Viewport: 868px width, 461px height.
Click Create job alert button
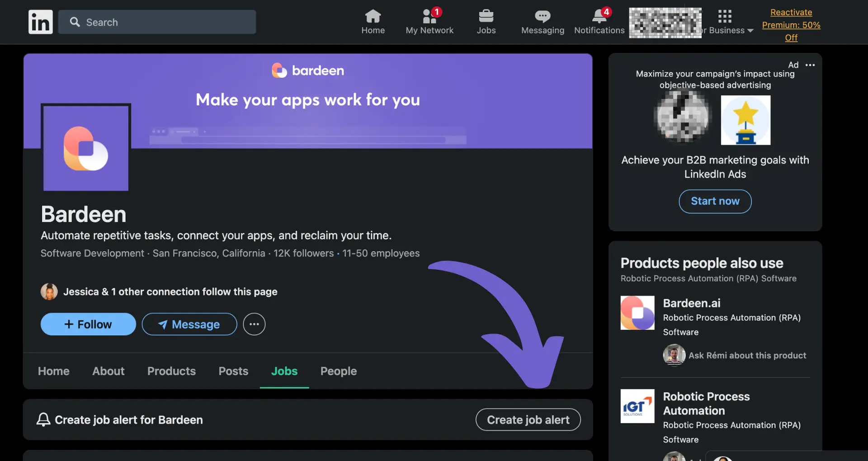click(x=528, y=419)
